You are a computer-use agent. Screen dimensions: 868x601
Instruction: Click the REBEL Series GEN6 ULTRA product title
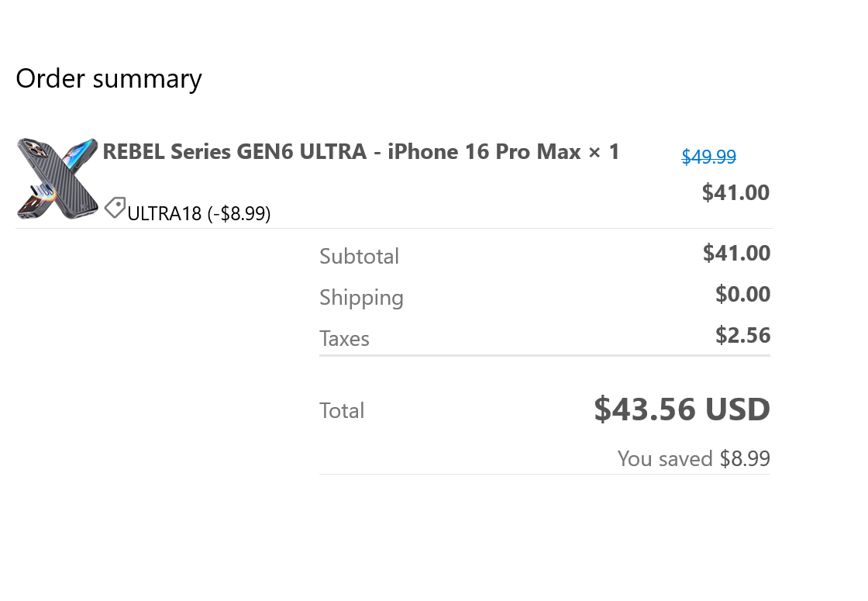click(x=234, y=152)
